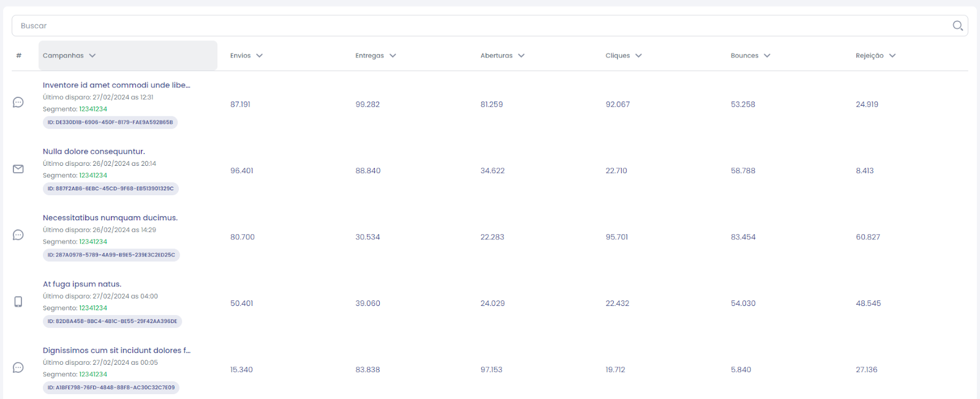Image resolution: width=980 pixels, height=399 pixels.
Task: Click segment 12341234 under At fuga campaign
Action: pyautogui.click(x=93, y=308)
